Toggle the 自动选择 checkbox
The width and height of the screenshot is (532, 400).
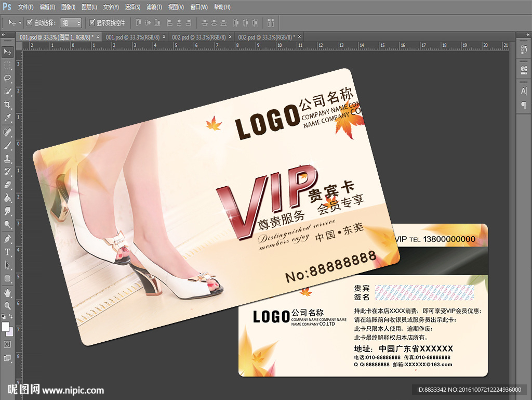tap(30, 22)
